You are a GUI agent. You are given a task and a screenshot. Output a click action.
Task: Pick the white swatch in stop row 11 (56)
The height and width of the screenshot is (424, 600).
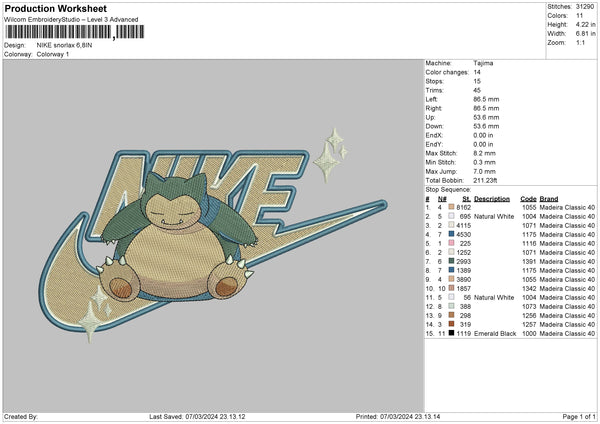tap(451, 297)
